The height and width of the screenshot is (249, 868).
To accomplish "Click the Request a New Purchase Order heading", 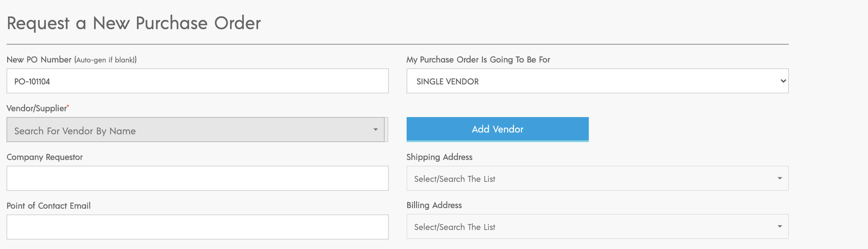I will click(134, 23).
